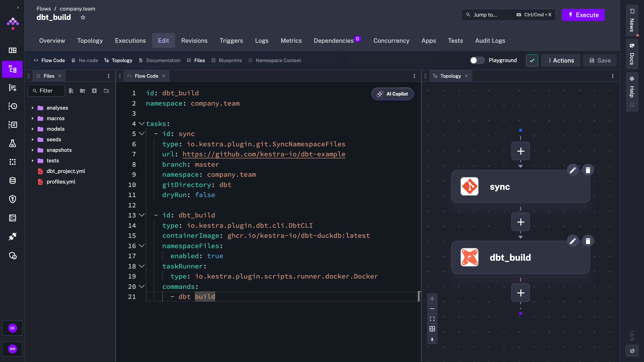Toggle the Playground switch
Viewport: 644px width, 362px height.
tap(477, 60)
